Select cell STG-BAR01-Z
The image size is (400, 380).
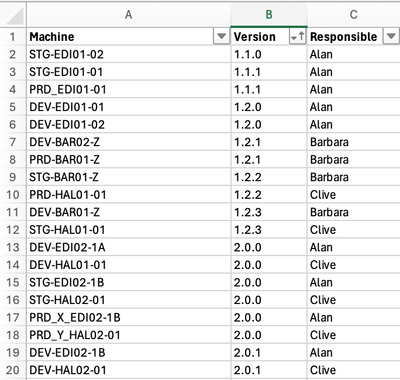129,177
